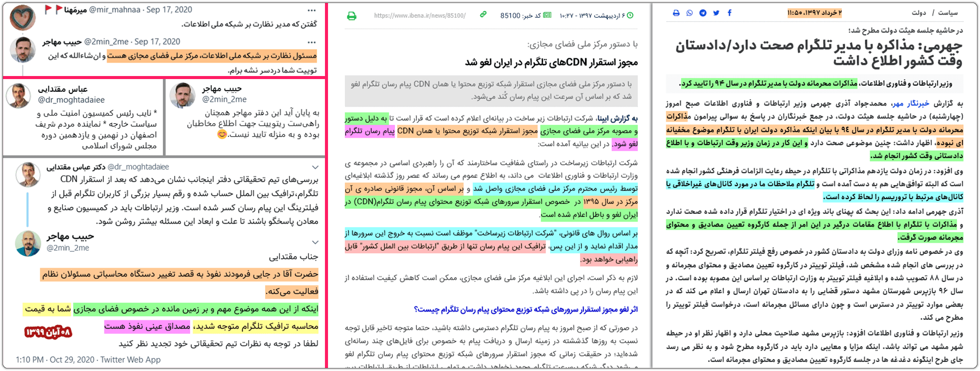
Task: Open the profile photo on the عباس مقتدایی card
Action: [18, 96]
